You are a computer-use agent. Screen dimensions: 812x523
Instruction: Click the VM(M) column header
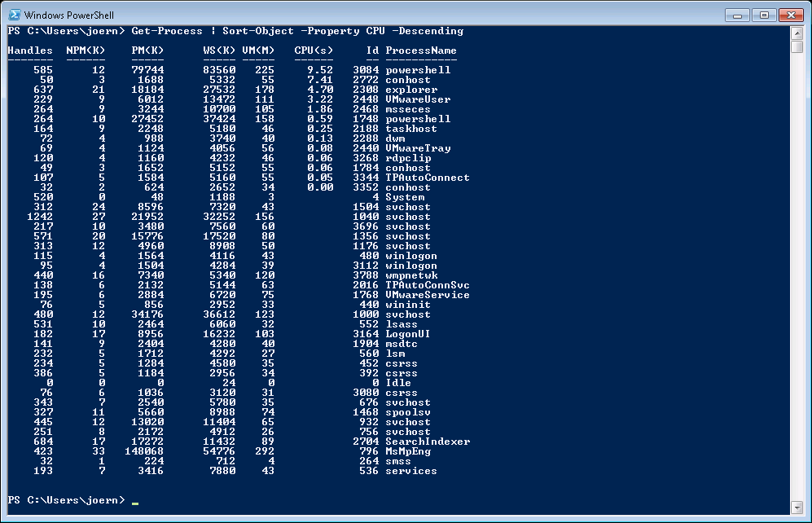click(258, 51)
